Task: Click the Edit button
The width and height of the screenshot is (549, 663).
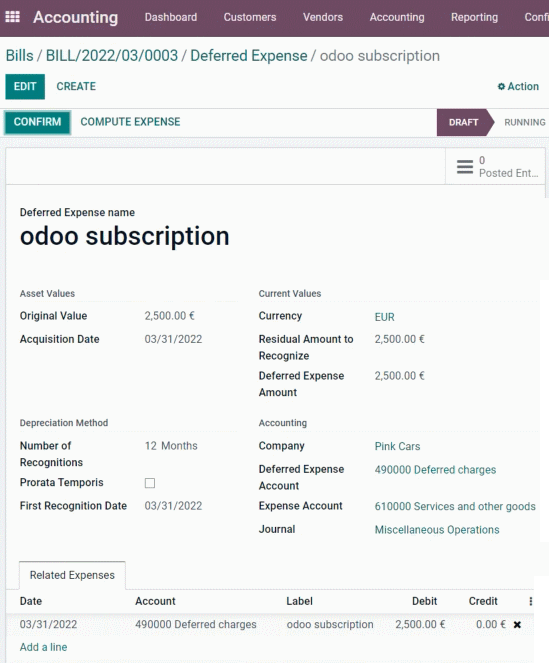Action: tap(25, 87)
